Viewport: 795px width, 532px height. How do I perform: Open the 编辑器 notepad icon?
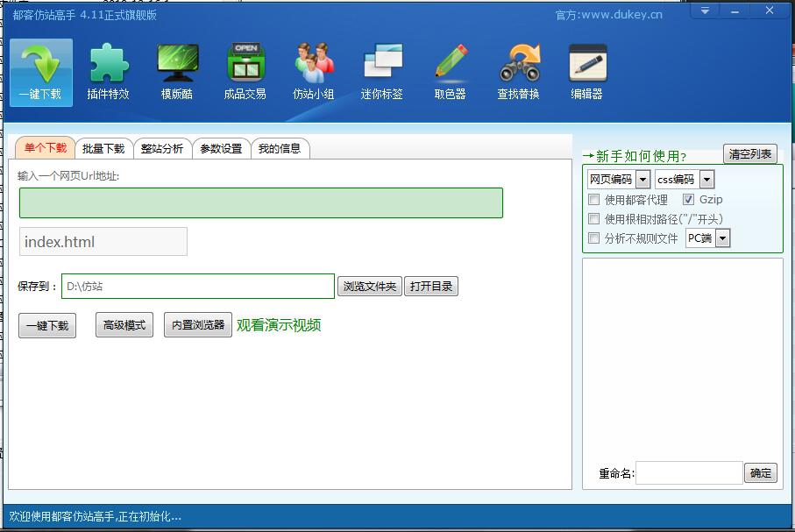pos(586,66)
